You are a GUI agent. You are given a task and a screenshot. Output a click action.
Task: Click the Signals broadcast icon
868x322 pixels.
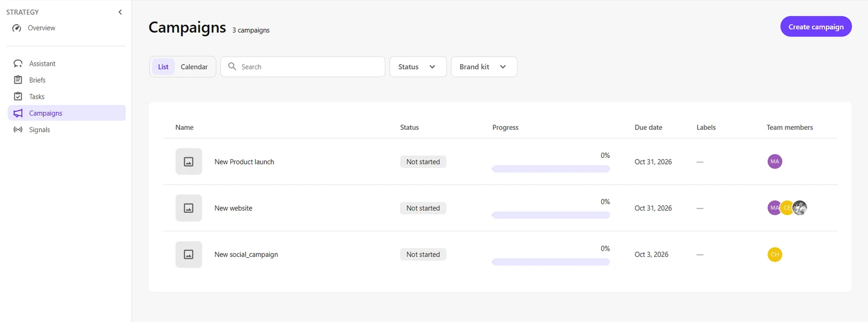pos(18,130)
